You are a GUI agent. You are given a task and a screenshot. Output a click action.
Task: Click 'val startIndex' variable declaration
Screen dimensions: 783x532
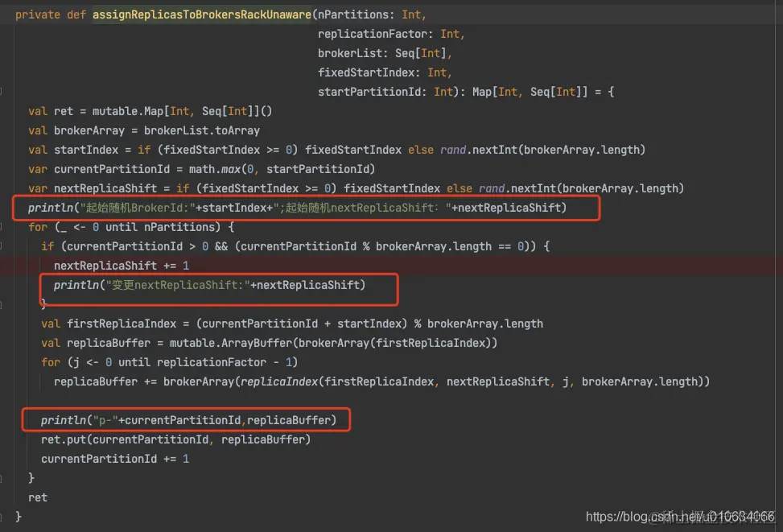[73, 150]
